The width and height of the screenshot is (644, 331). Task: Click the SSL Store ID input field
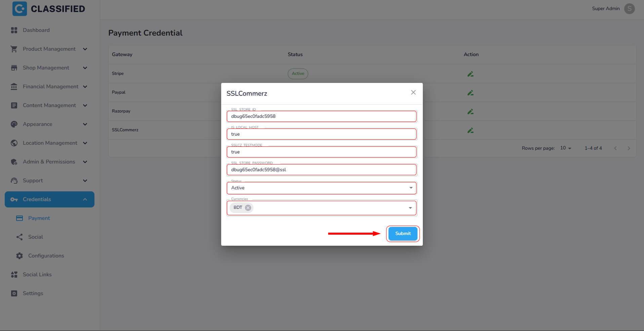click(x=321, y=116)
